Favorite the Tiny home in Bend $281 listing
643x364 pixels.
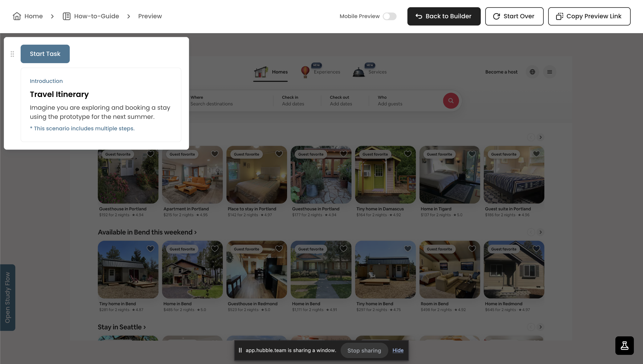(151, 249)
